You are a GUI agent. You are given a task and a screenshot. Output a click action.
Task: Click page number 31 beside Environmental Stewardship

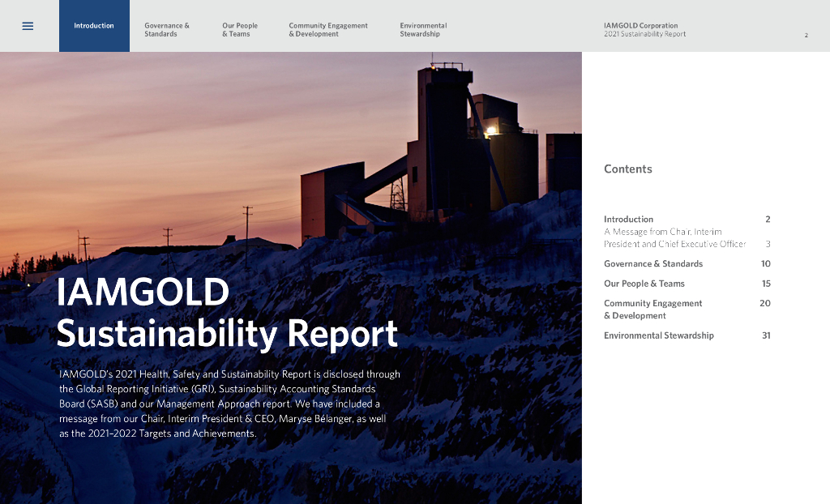pos(766,335)
